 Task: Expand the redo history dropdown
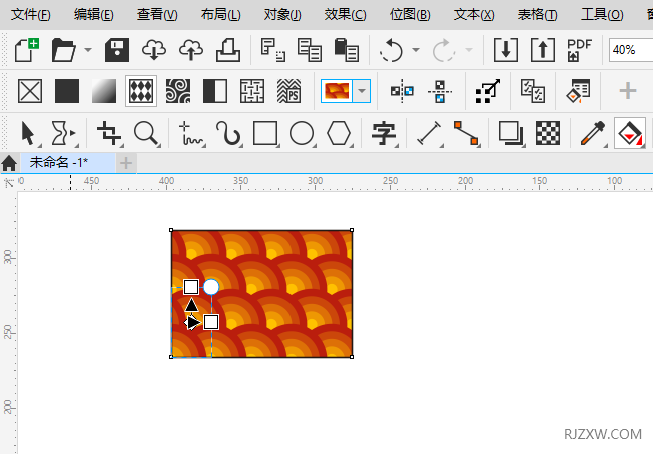(x=469, y=50)
